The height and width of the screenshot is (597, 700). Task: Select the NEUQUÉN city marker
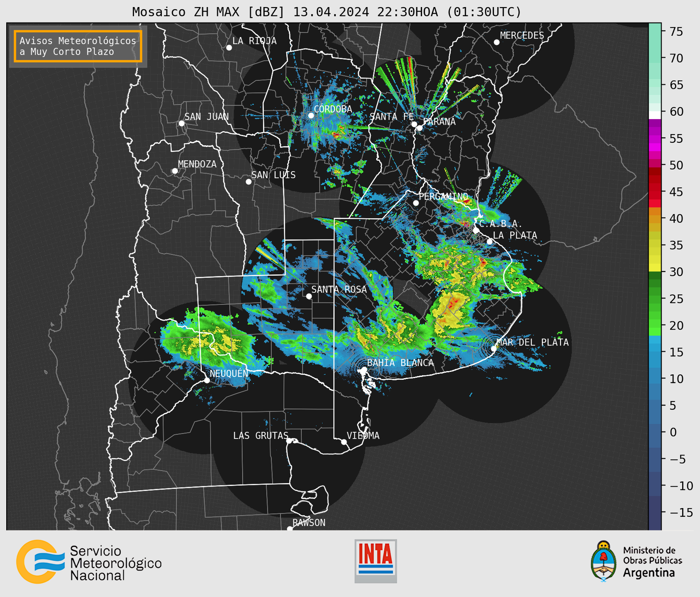pos(207,380)
